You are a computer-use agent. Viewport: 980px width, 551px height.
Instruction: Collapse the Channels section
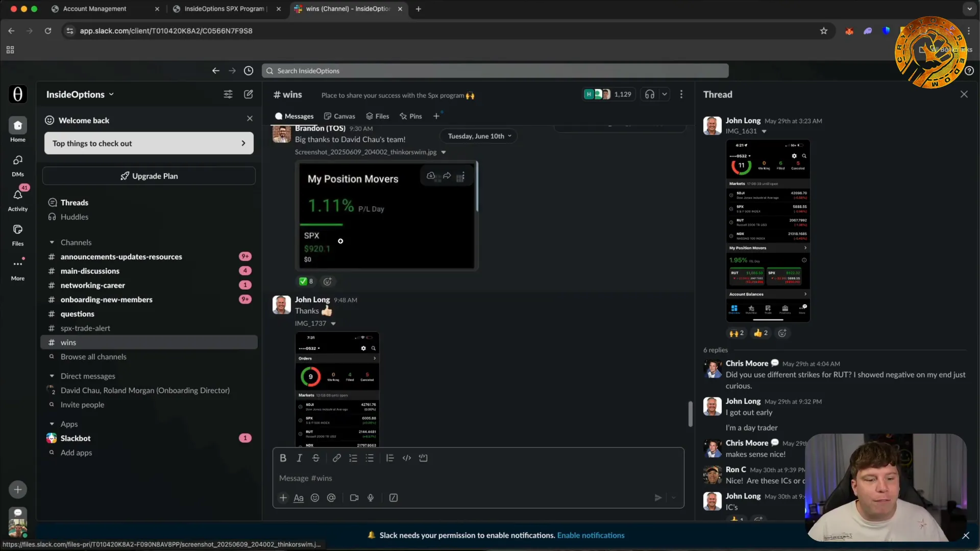(52, 242)
